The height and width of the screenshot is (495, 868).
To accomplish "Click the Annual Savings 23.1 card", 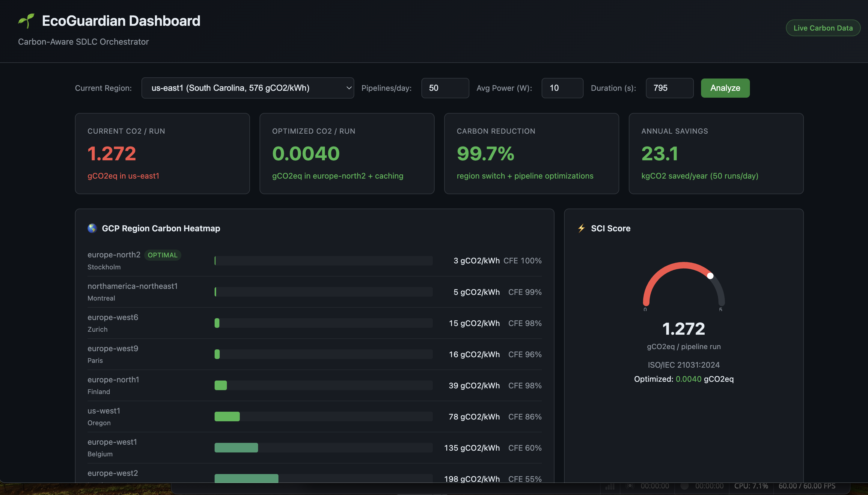I will pyautogui.click(x=716, y=153).
